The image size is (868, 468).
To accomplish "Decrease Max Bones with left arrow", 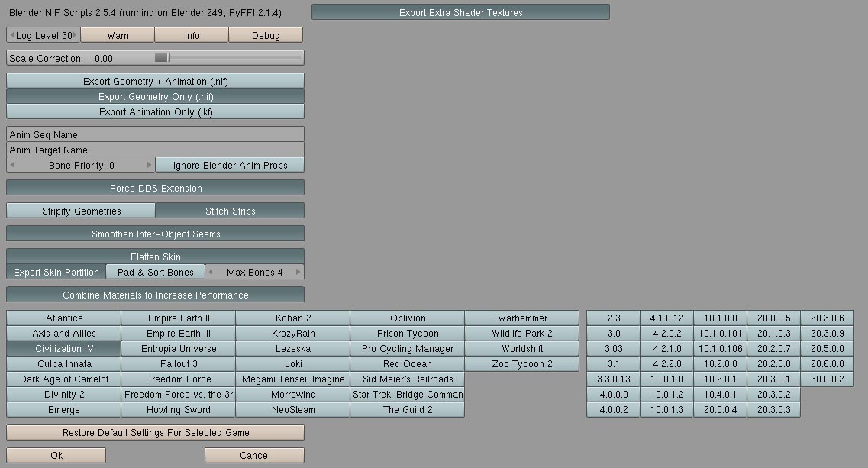I will (x=211, y=271).
